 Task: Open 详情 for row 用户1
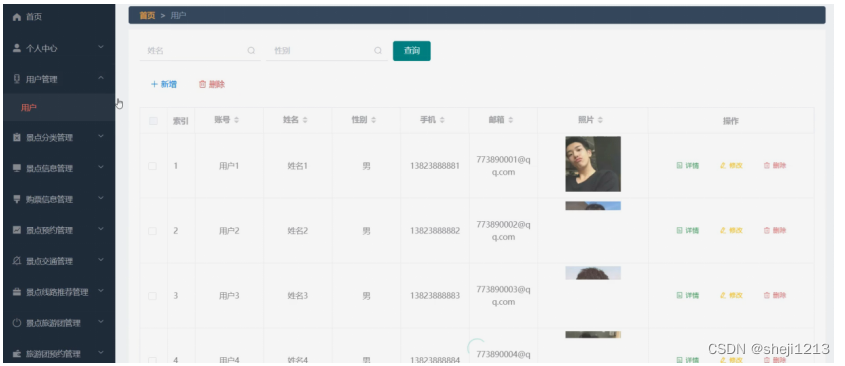click(x=688, y=166)
